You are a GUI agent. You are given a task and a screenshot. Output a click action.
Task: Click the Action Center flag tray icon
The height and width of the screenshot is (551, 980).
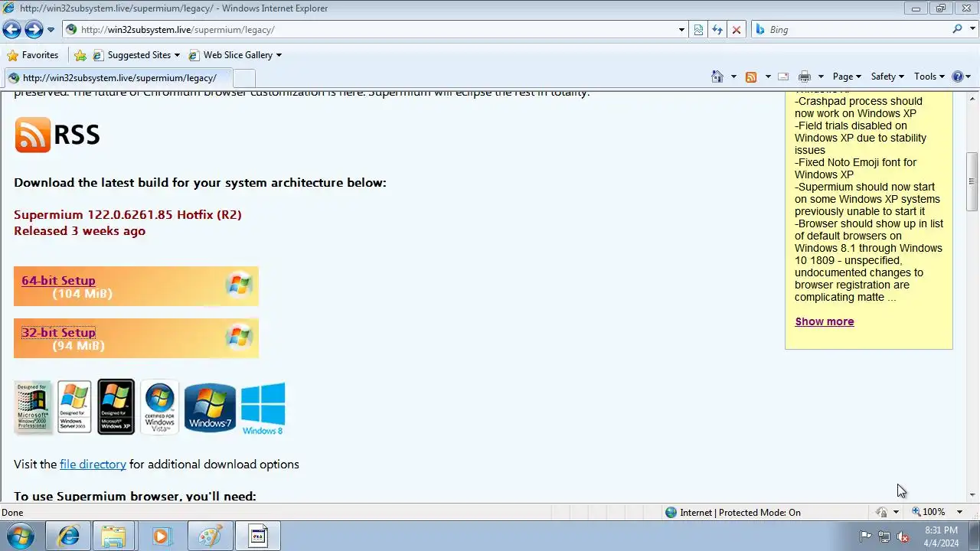pos(865,536)
